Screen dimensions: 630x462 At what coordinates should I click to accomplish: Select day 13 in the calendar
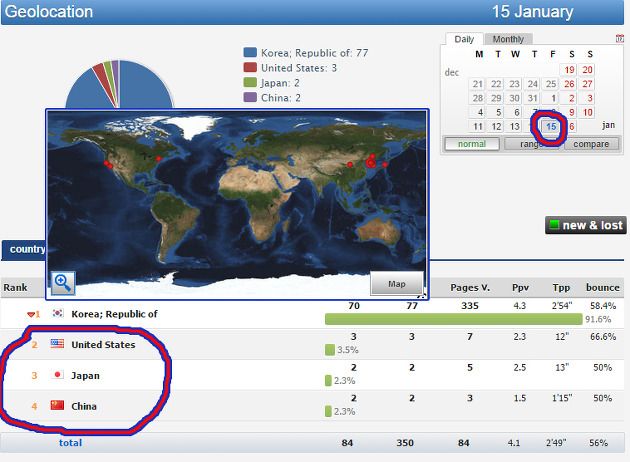pyautogui.click(x=514, y=127)
